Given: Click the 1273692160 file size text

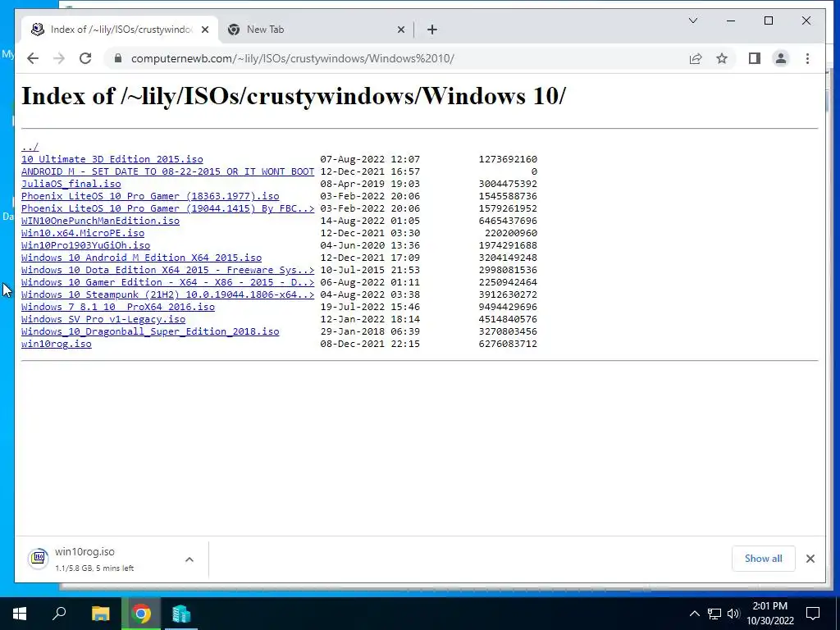Looking at the screenshot, I should [x=507, y=159].
